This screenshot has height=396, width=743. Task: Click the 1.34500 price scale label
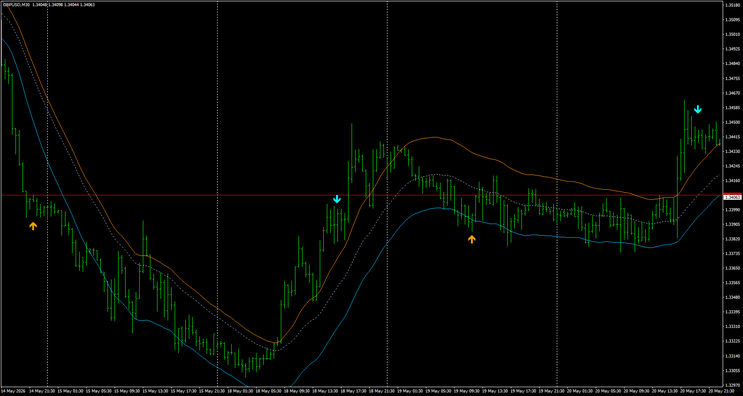point(732,122)
